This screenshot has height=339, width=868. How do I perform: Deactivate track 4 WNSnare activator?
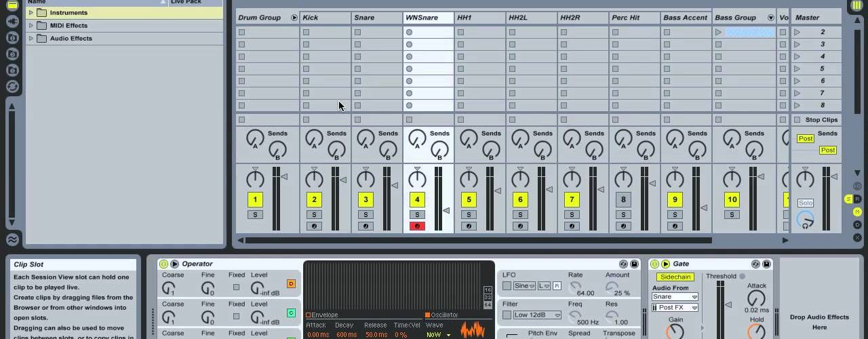pyautogui.click(x=417, y=199)
